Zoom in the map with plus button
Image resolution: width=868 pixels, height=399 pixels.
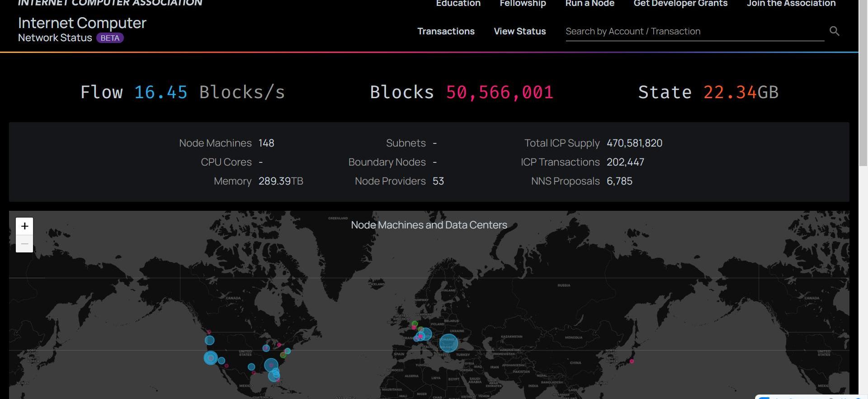tap(24, 226)
